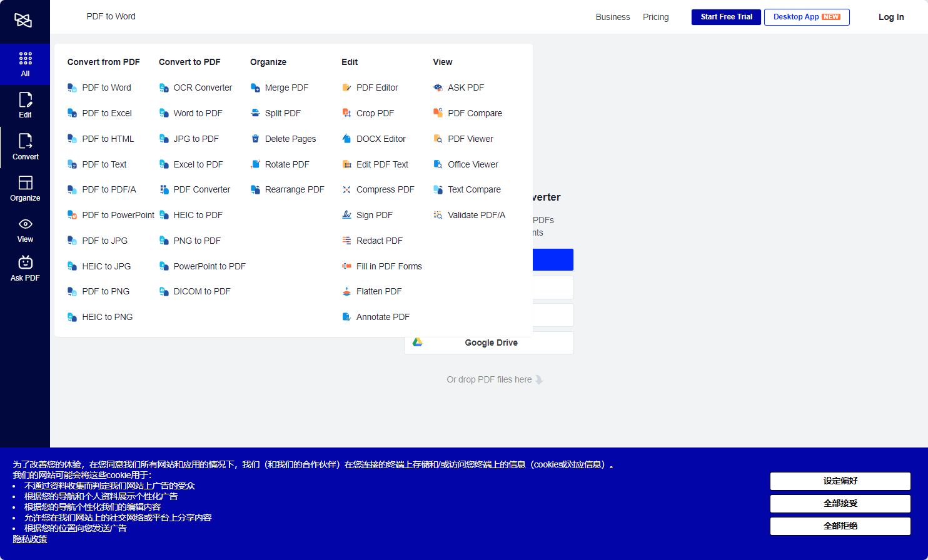Image resolution: width=928 pixels, height=560 pixels.
Task: Click the Google Drive upload button
Action: 489,342
